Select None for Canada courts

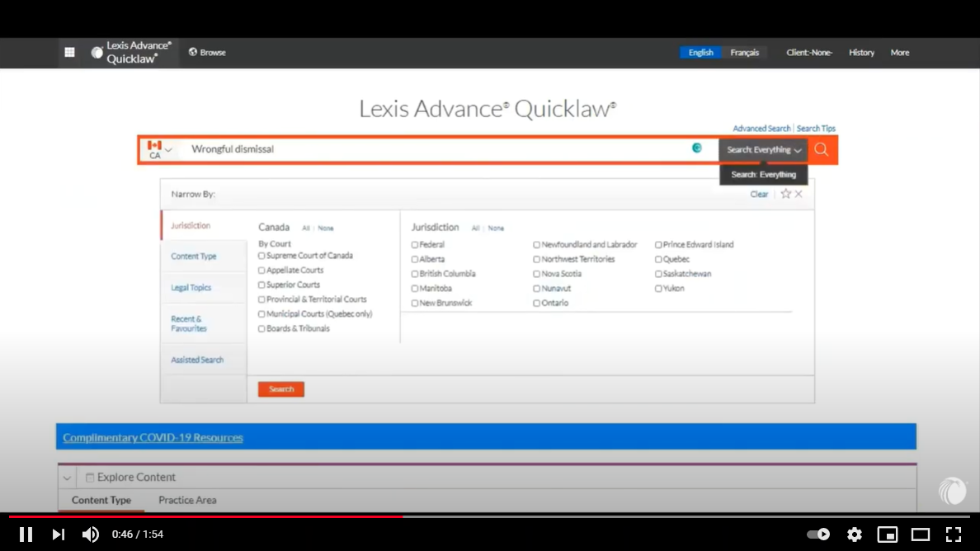tap(326, 228)
